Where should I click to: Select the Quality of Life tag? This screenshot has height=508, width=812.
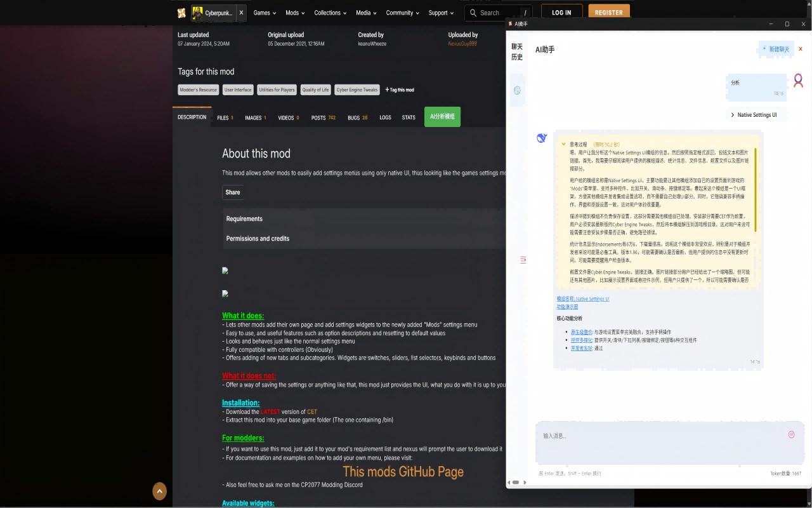[x=315, y=90]
